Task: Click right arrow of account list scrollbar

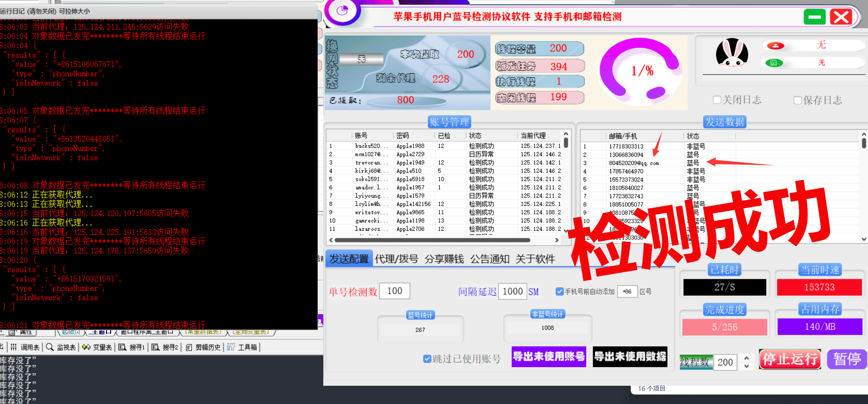Action: 557,240
